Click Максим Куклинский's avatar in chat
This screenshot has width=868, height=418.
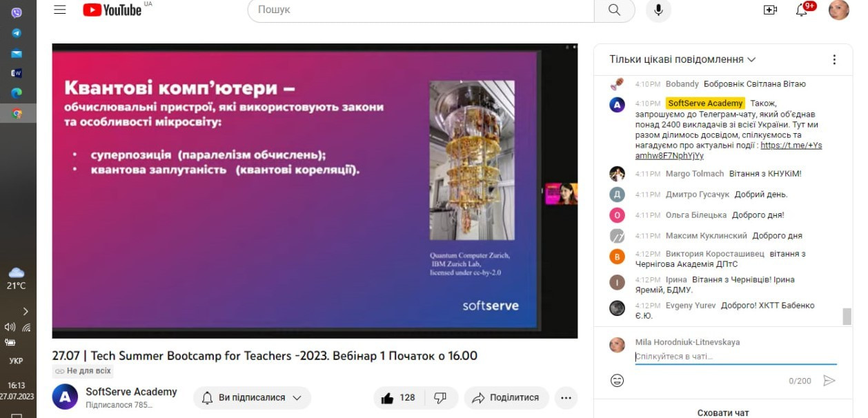(617, 236)
